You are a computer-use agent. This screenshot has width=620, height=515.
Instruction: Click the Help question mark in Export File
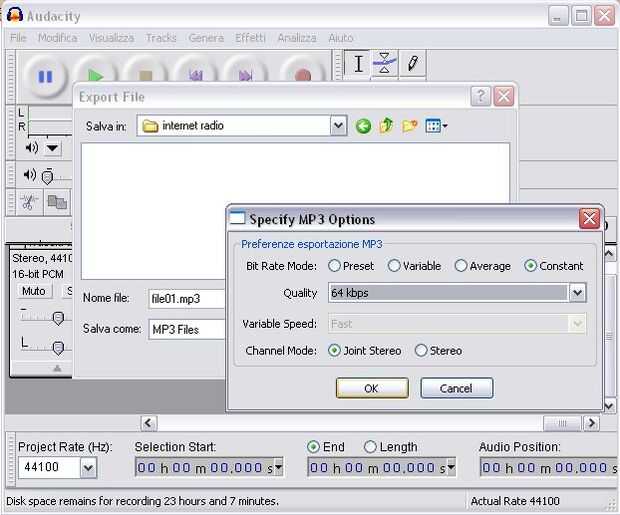coord(480,96)
